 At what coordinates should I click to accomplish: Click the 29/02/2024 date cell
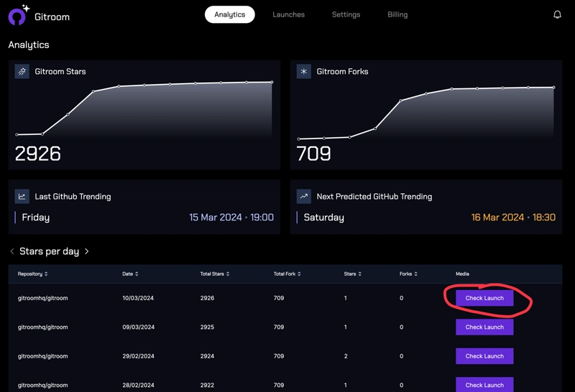point(138,356)
